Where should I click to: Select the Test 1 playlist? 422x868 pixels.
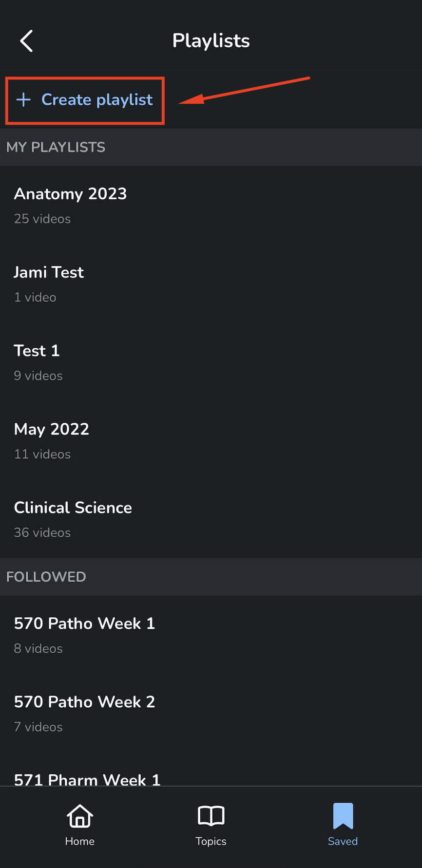pyautogui.click(x=37, y=351)
